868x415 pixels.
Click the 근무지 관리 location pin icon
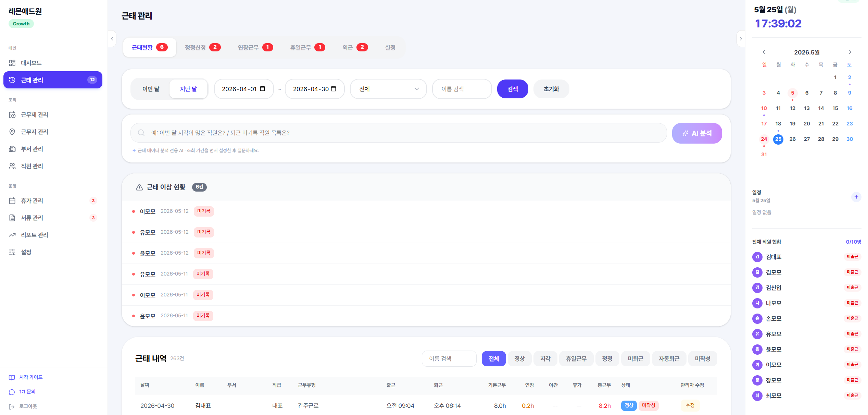pos(12,132)
